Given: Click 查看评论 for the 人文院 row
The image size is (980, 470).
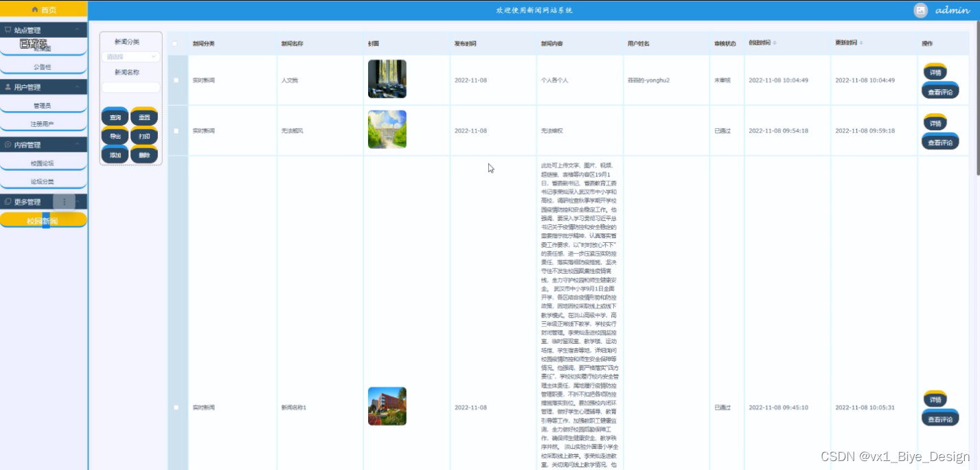Looking at the screenshot, I should click(940, 91).
